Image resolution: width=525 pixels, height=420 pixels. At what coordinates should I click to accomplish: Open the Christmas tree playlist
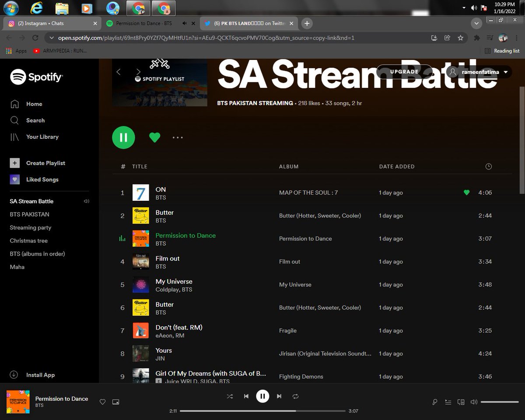point(29,241)
